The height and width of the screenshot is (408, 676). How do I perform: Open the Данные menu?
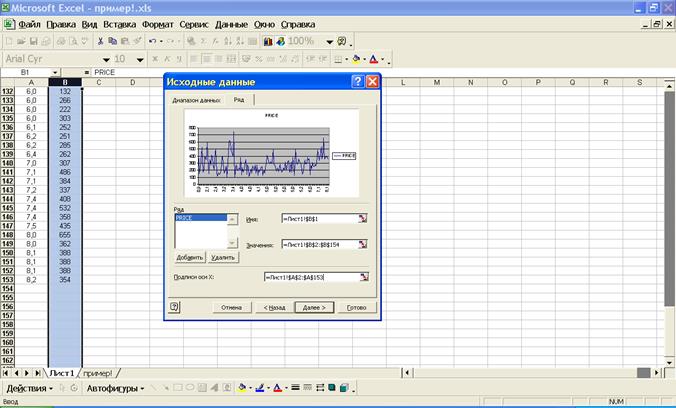232,25
